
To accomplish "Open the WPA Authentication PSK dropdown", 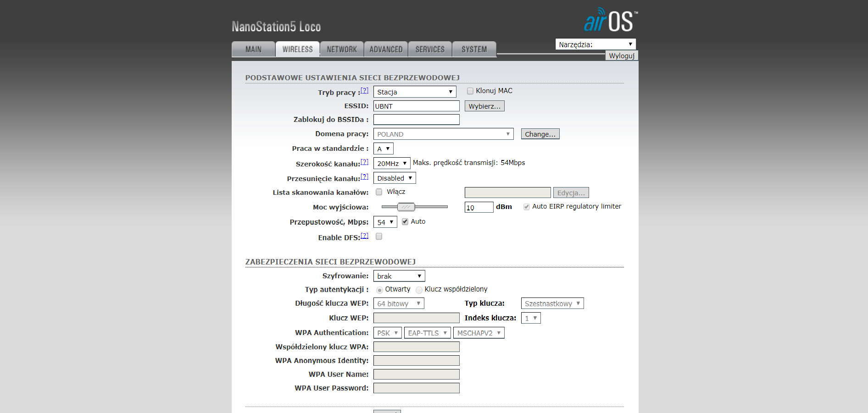I will tap(388, 333).
